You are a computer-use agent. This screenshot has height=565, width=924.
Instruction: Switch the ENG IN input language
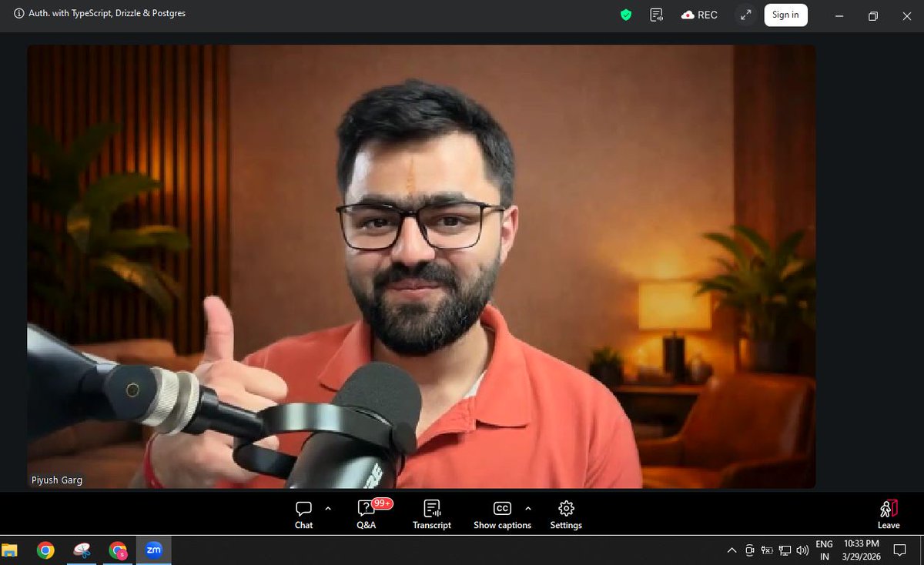[824, 550]
